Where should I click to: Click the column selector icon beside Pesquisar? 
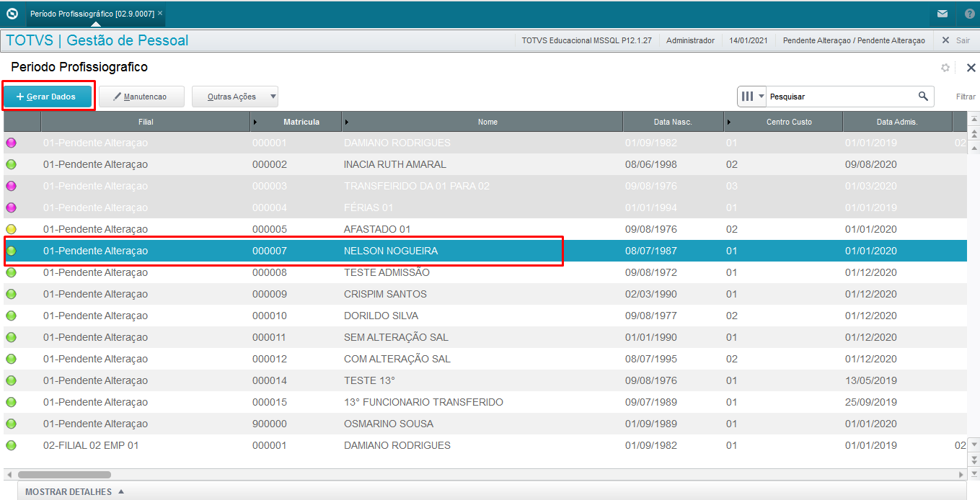(x=747, y=96)
